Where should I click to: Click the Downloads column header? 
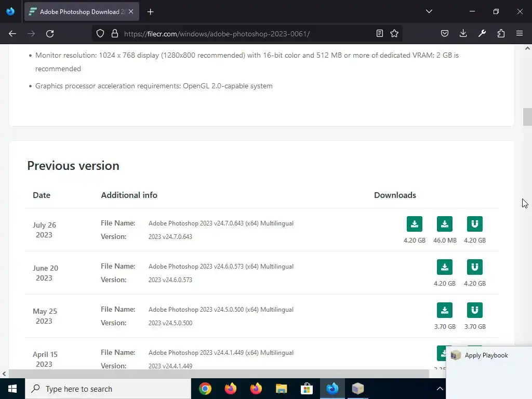point(395,195)
